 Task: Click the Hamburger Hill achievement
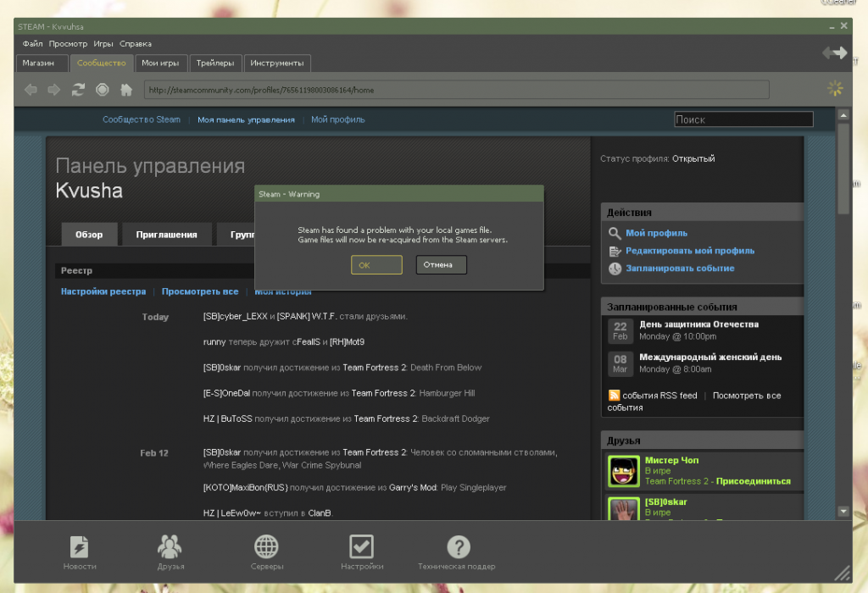coord(448,393)
